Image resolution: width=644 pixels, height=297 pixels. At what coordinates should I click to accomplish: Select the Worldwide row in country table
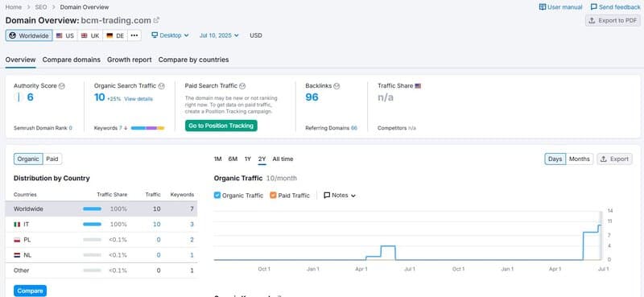click(101, 209)
